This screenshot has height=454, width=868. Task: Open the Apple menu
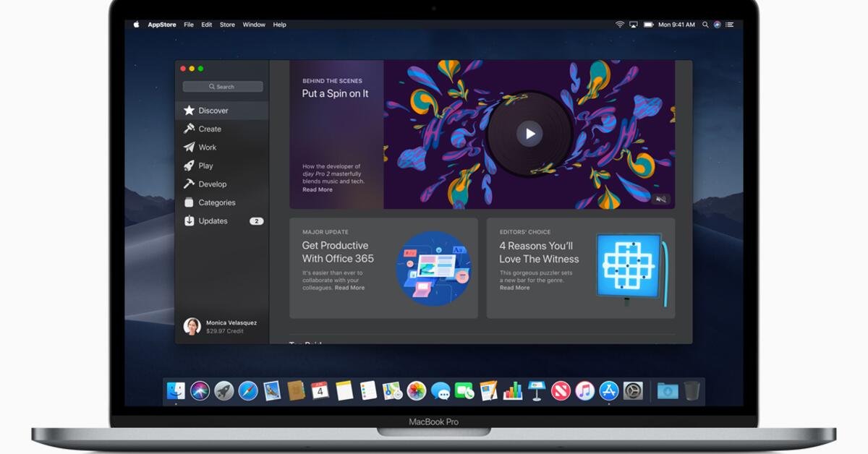coord(135,24)
